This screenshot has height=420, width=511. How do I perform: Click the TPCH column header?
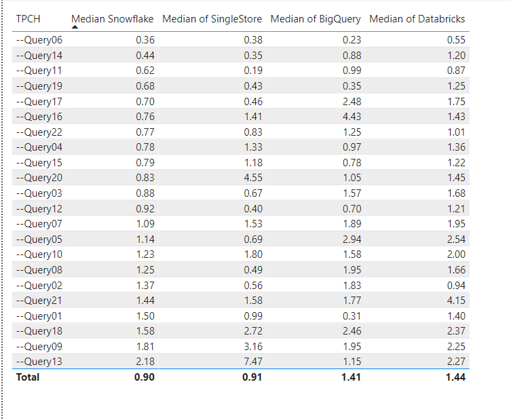click(28, 18)
